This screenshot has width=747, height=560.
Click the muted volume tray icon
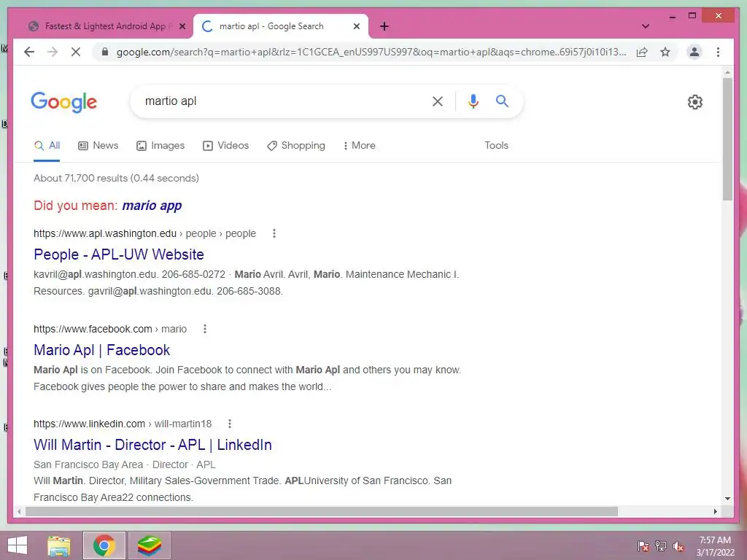click(x=678, y=546)
